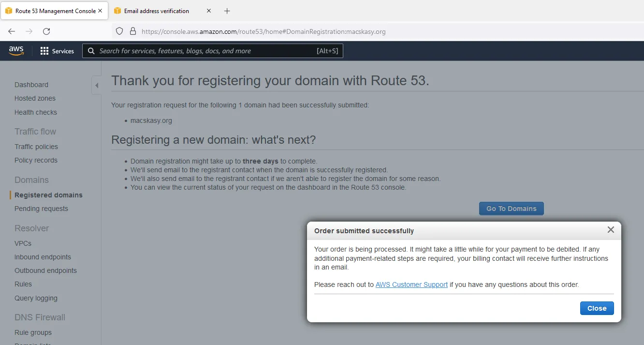Open Outbound endpoints under Resolver
The width and height of the screenshot is (644, 345).
(45, 270)
